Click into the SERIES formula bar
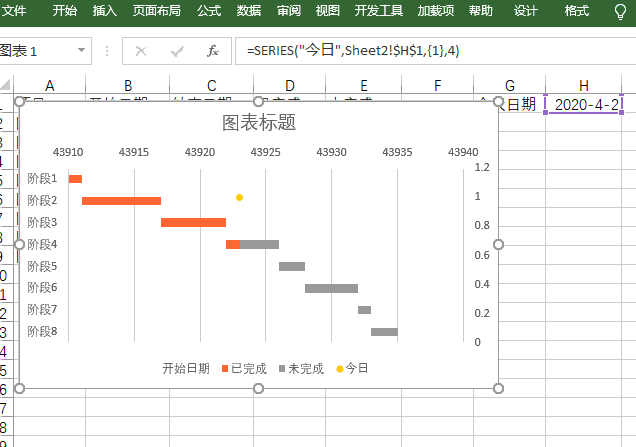This screenshot has height=447, width=636. pyautogui.click(x=435, y=51)
